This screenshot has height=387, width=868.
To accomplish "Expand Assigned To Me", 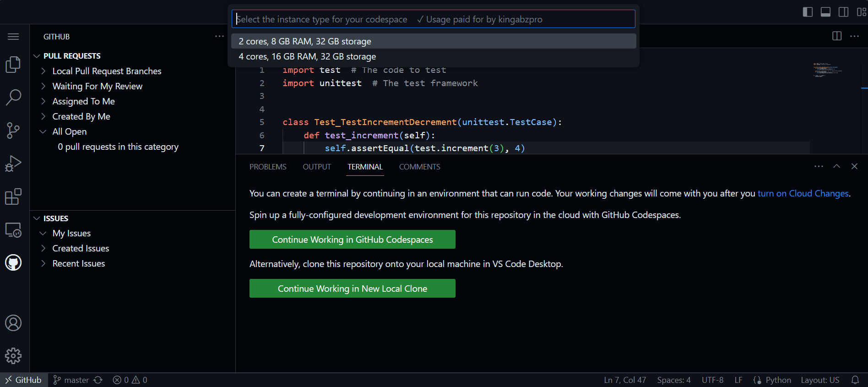I will click(x=133, y=101).
